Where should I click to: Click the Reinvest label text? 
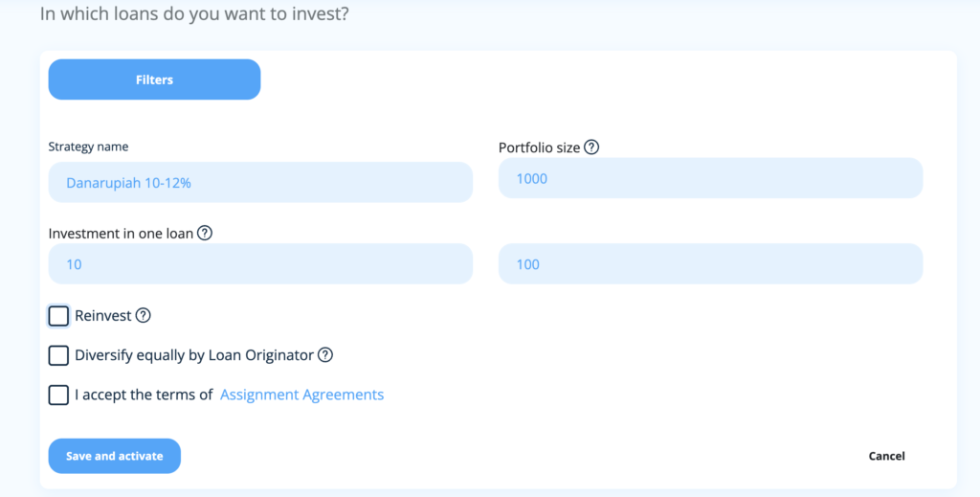tap(103, 316)
